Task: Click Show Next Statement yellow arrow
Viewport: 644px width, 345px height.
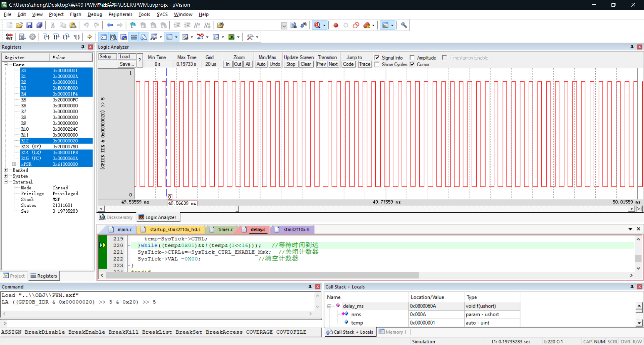Action: pyautogui.click(x=90, y=37)
